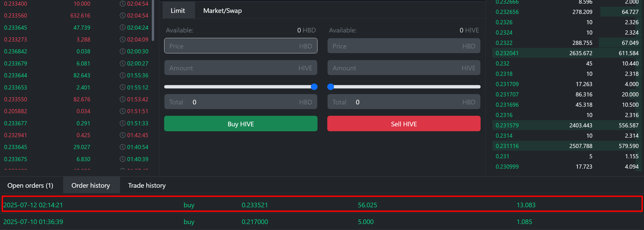
Task: Click the 0.231709 bid price
Action: tap(507, 84)
